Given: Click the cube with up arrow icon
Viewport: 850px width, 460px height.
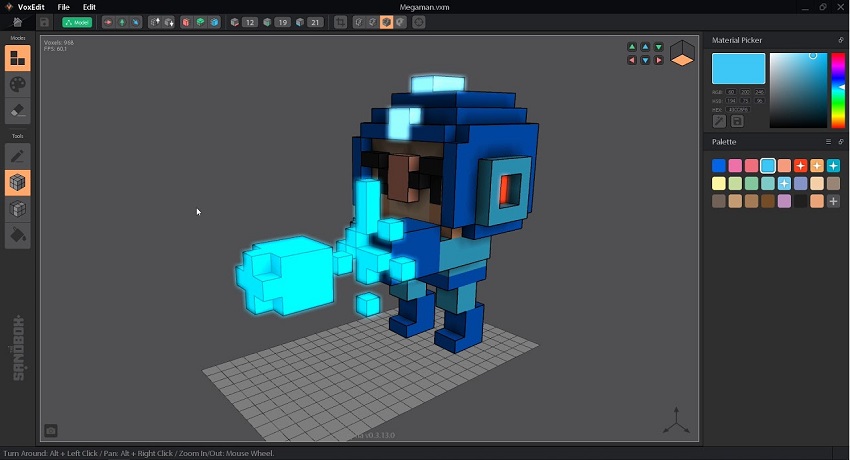Looking at the screenshot, I should [155, 22].
